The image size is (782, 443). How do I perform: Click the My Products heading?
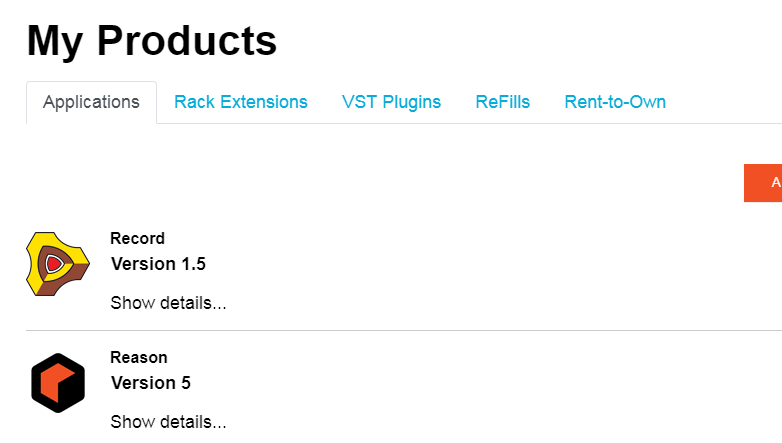pyautogui.click(x=152, y=41)
